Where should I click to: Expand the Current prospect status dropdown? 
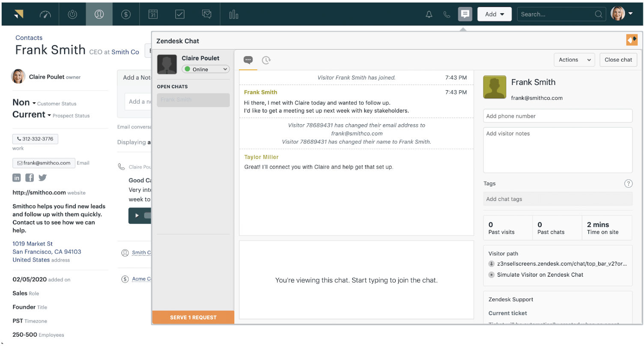32,114
